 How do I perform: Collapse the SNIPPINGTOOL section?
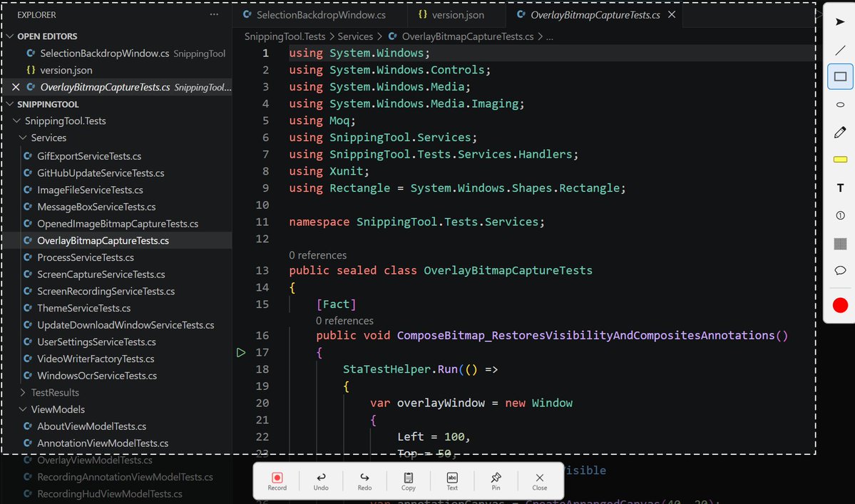(x=10, y=104)
